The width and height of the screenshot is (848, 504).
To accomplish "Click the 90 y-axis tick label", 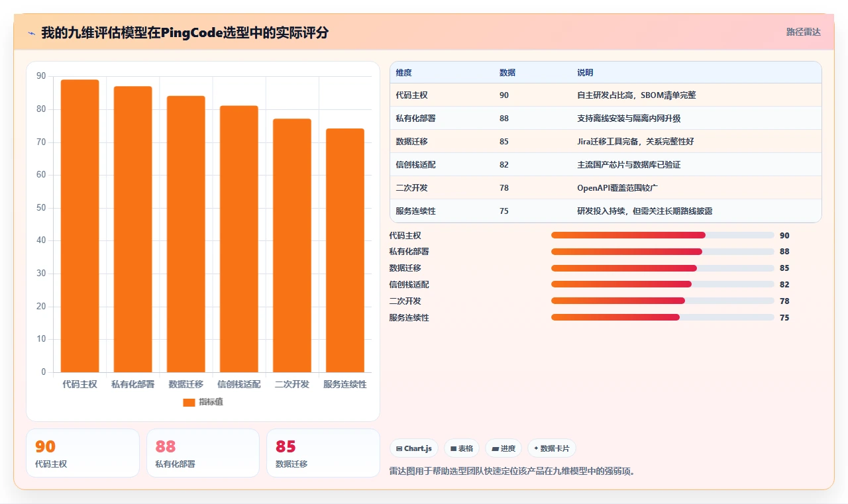I will click(42, 76).
